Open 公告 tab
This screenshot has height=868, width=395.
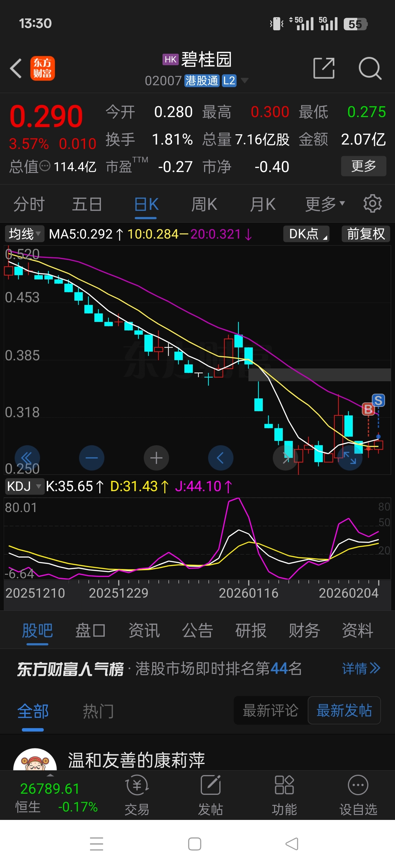point(197,630)
